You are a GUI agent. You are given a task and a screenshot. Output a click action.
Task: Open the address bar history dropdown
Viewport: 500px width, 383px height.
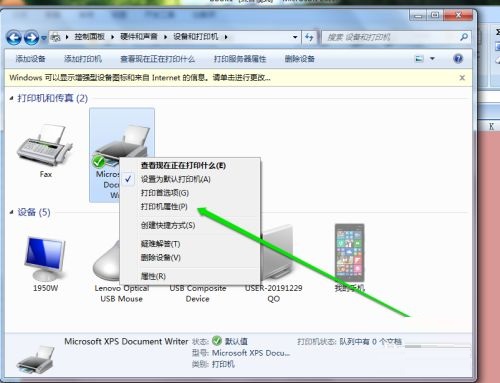295,37
